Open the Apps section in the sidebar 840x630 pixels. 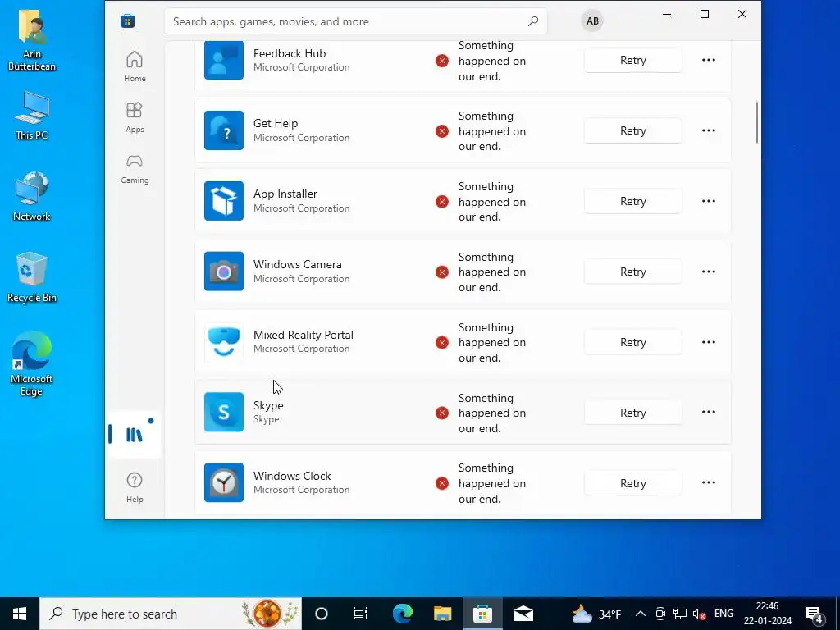(135, 117)
